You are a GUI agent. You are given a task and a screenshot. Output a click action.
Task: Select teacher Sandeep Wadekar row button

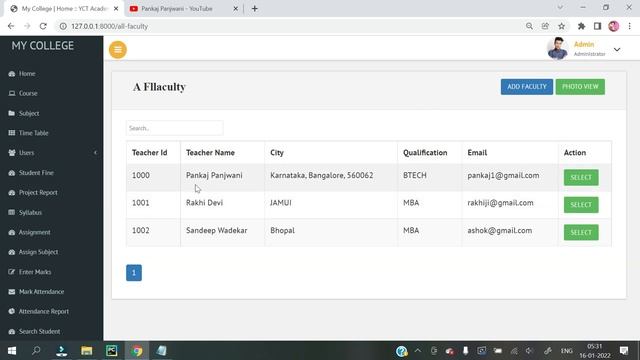581,232
